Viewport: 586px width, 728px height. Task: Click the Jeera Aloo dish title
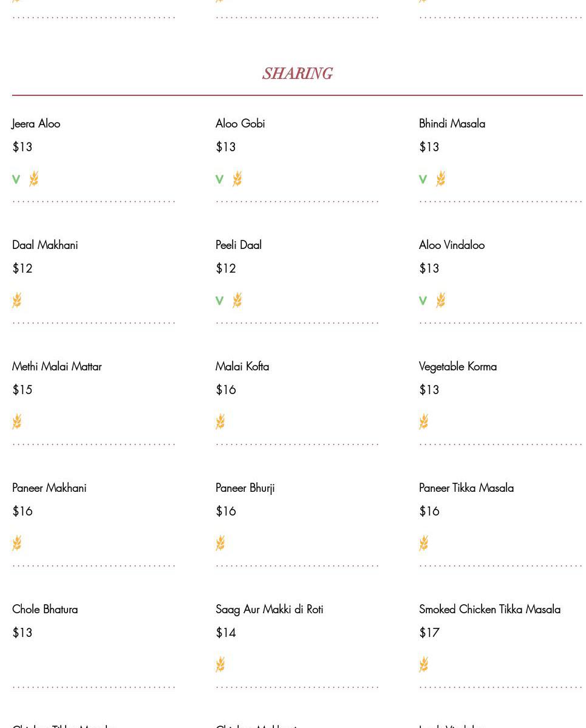coord(36,124)
